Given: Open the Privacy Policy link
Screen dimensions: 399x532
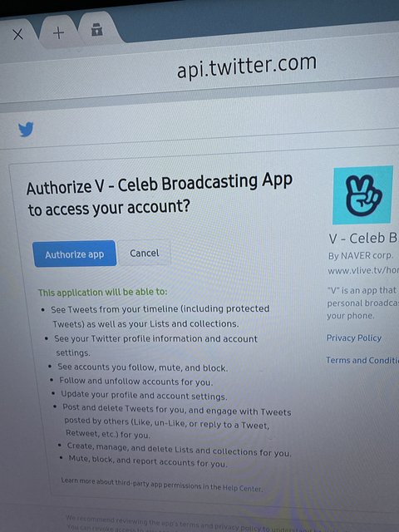Looking at the screenshot, I should coord(354,338).
